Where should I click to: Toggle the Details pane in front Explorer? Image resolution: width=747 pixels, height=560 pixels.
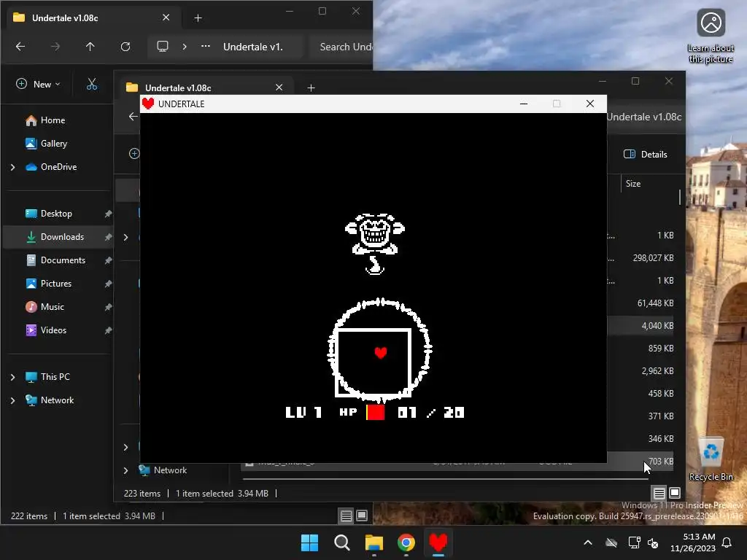pyautogui.click(x=645, y=155)
